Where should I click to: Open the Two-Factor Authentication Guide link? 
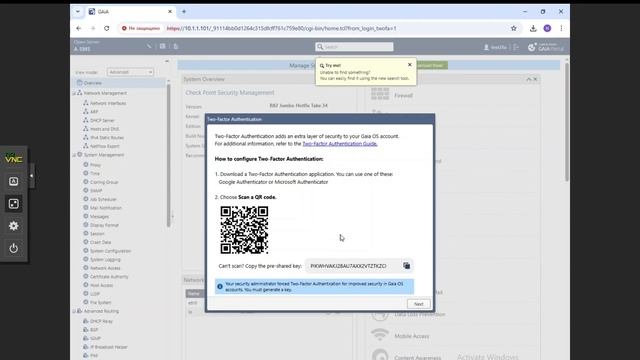click(340, 144)
